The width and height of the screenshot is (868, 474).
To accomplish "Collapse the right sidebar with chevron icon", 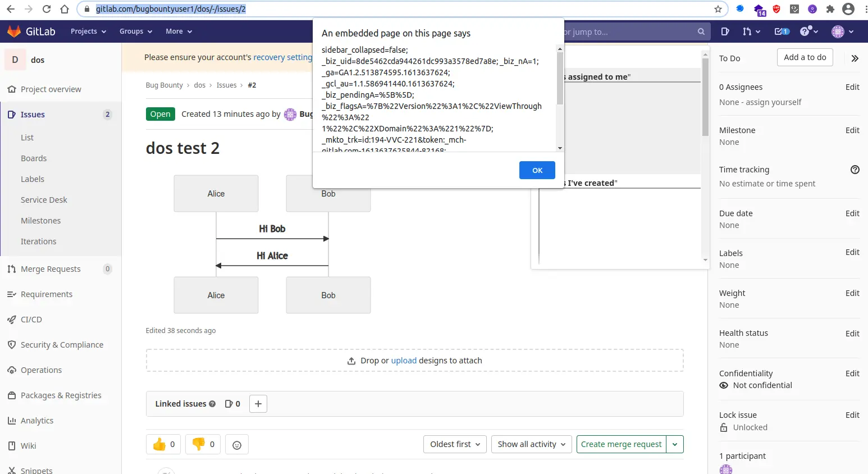I will [855, 58].
